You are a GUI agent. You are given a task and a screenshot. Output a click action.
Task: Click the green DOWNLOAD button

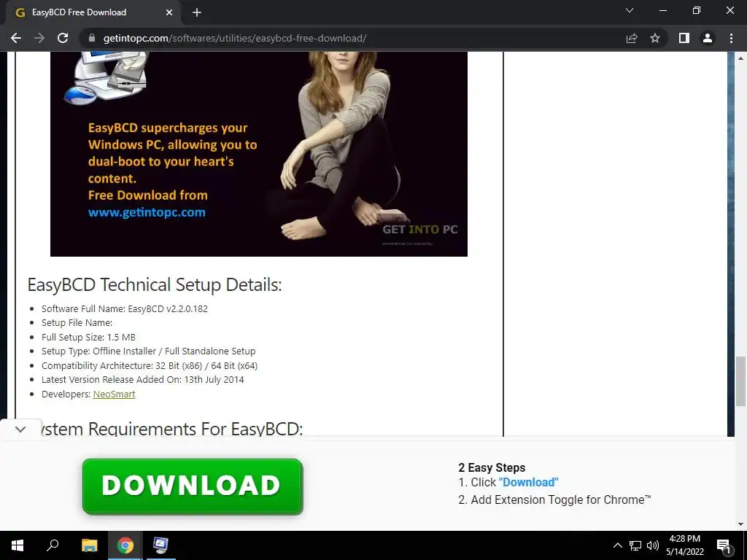[193, 486]
